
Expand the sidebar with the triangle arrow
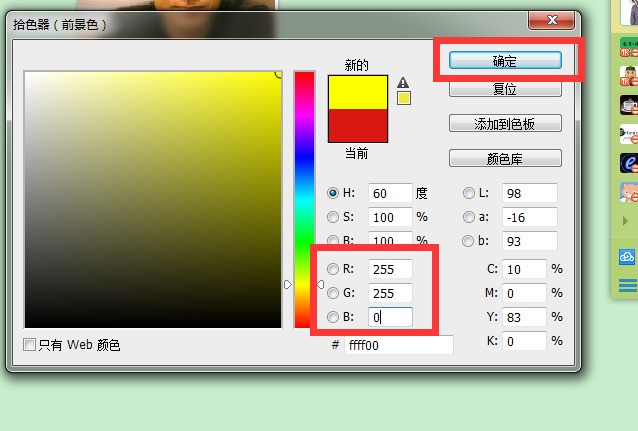pyautogui.click(x=625, y=221)
